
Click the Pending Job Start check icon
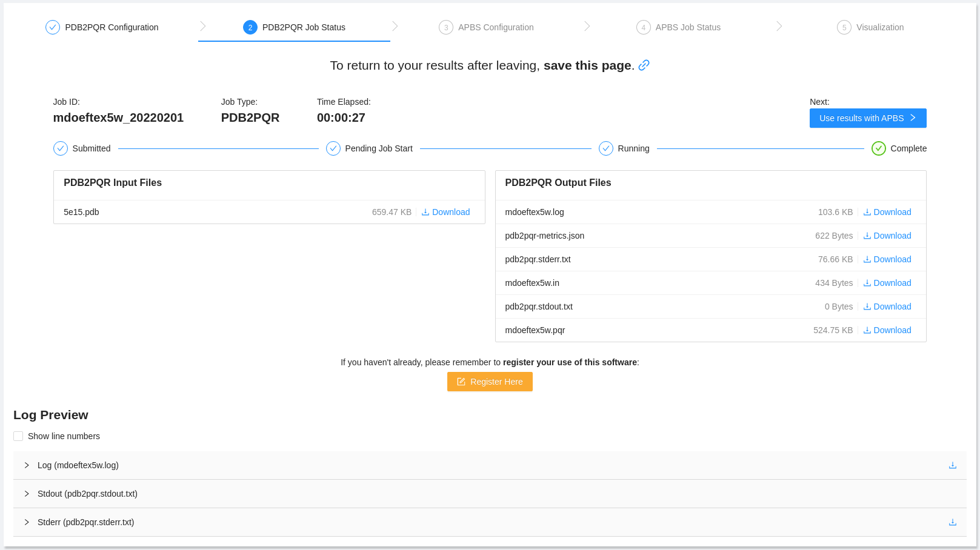point(333,148)
